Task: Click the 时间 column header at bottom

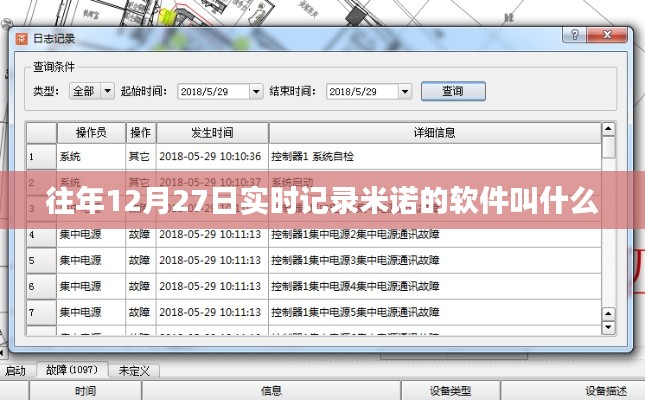Action: (x=85, y=390)
